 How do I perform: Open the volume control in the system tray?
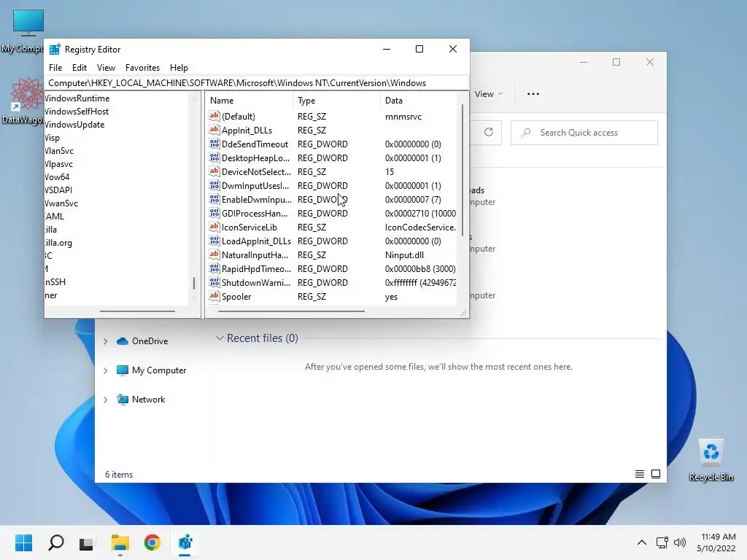pyautogui.click(x=680, y=542)
